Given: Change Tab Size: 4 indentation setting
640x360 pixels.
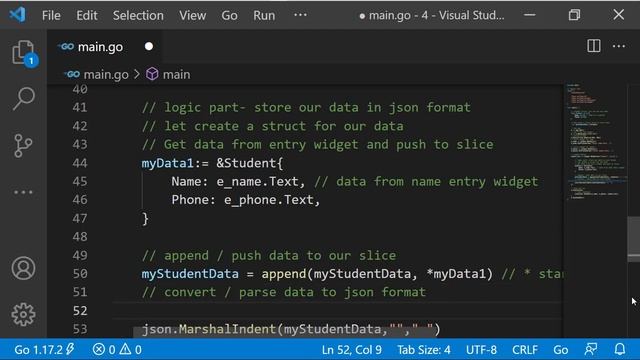Looking at the screenshot, I should pyautogui.click(x=424, y=349).
